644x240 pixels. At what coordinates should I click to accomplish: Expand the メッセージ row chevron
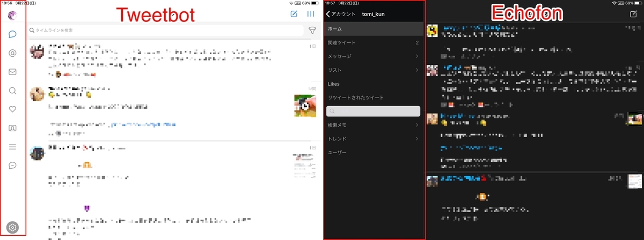pos(417,56)
